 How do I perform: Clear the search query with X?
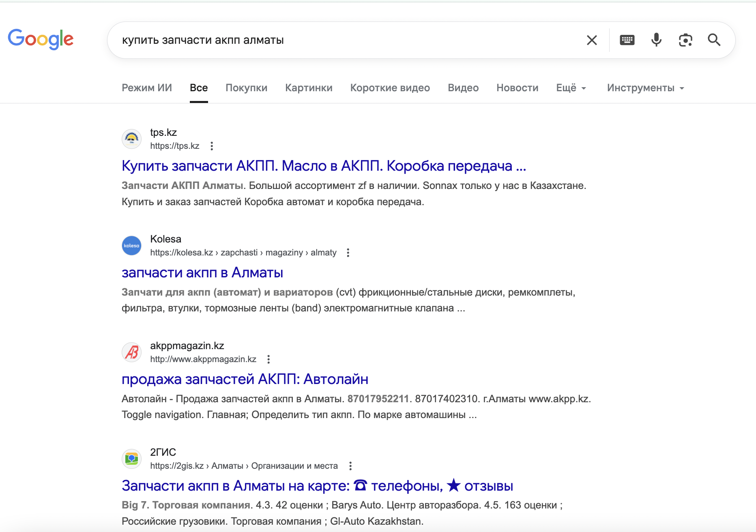(x=592, y=40)
